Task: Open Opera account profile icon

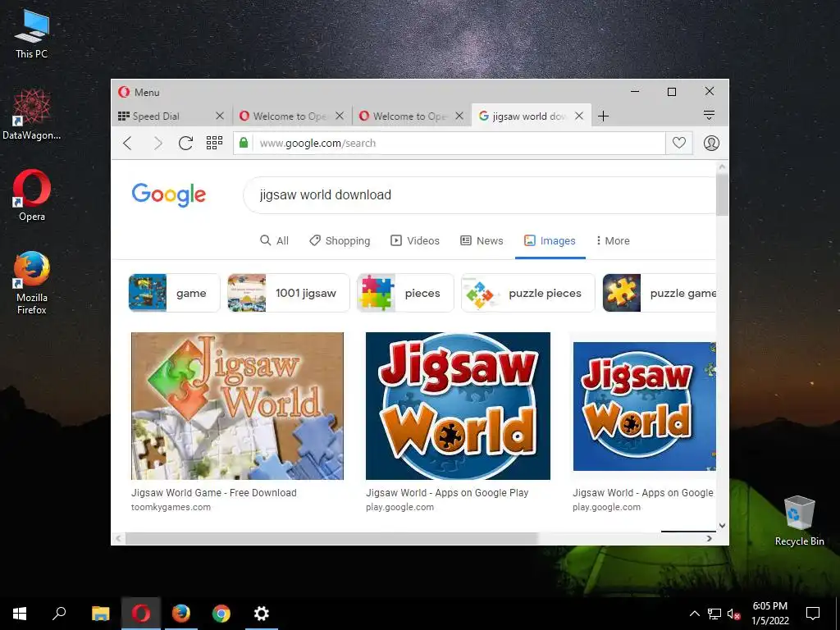Action: [711, 143]
